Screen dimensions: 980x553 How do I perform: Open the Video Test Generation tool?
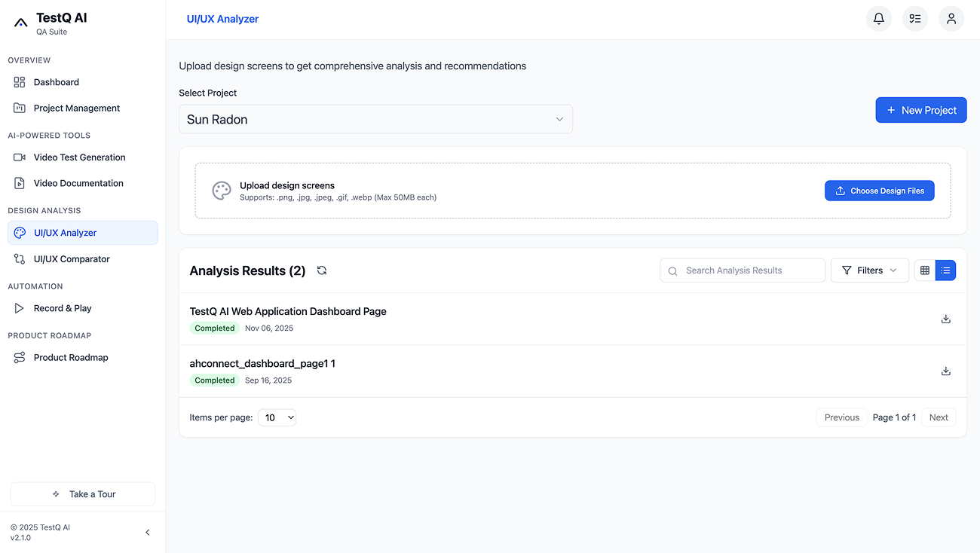coord(79,157)
